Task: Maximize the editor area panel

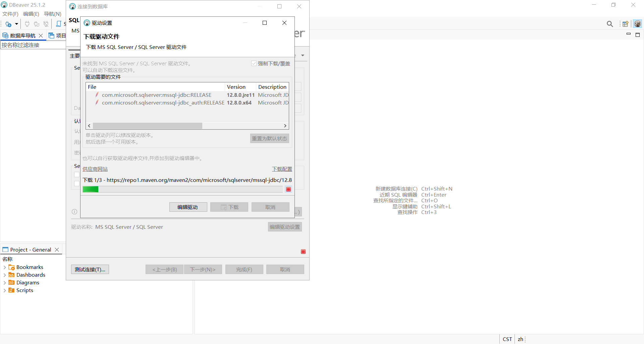Action: click(638, 35)
